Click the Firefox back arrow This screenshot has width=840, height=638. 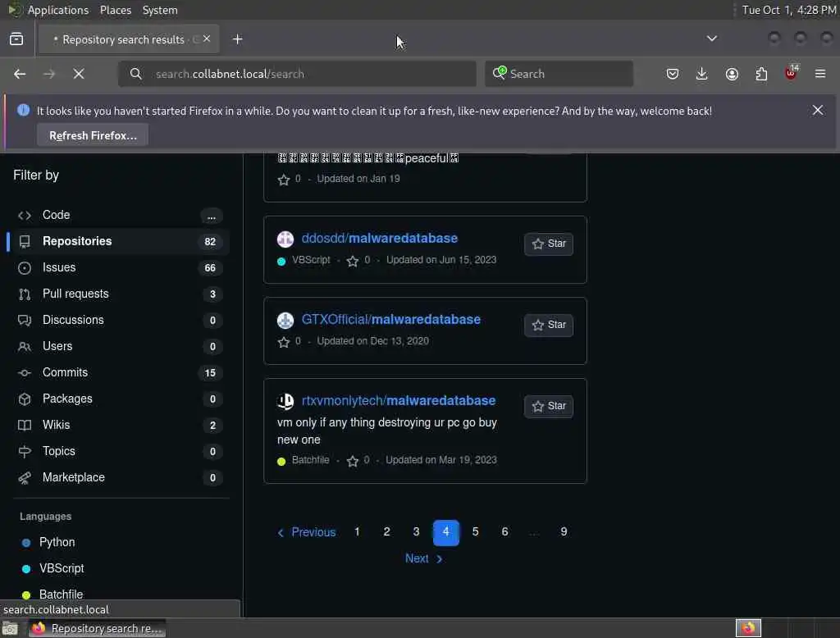point(20,74)
